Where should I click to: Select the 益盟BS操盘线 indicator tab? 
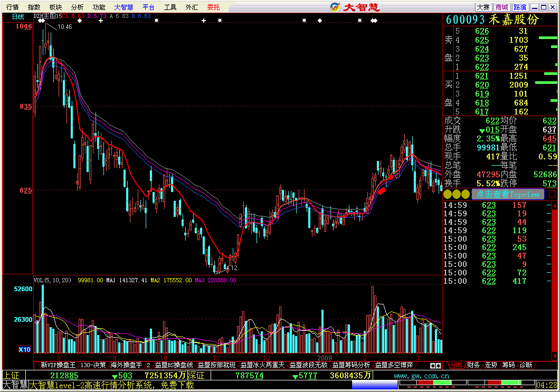tap(174, 365)
